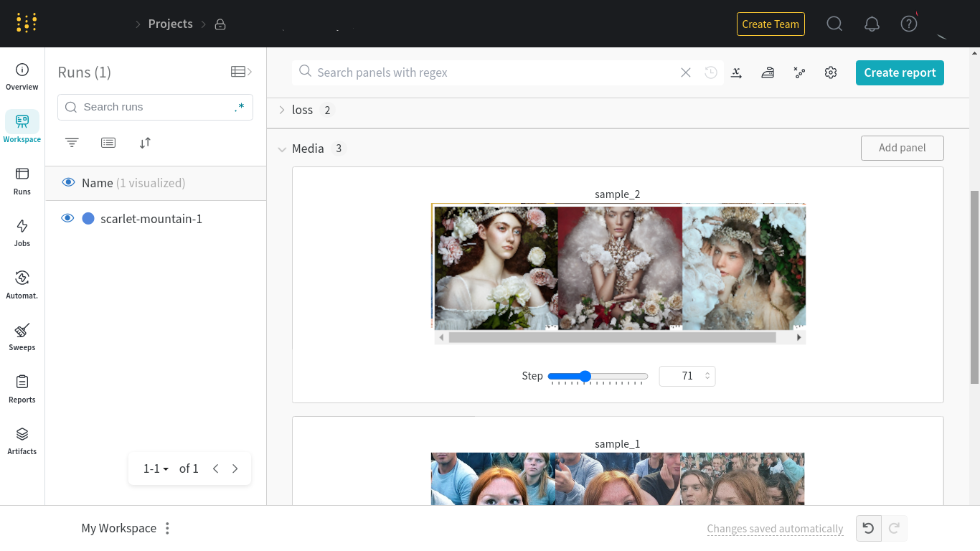Click the Create report button
The image size is (980, 551).
900,72
